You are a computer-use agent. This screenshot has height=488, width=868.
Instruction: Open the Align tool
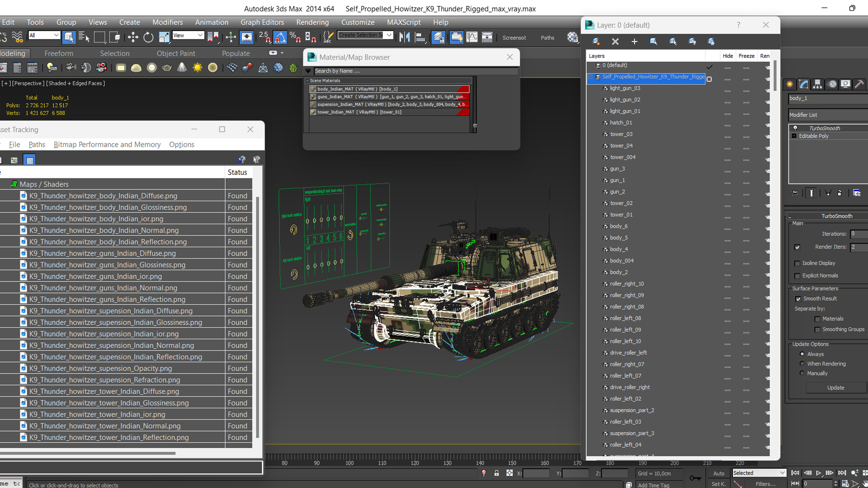click(420, 37)
